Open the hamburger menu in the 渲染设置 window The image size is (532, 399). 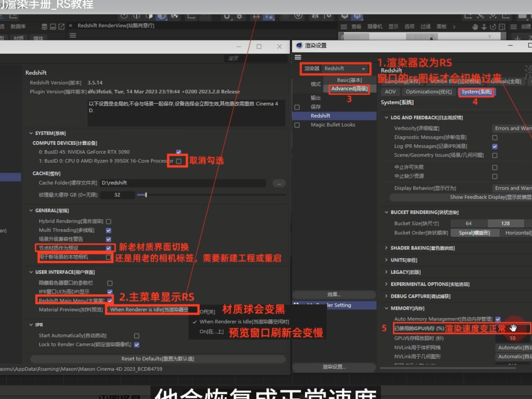298,57
